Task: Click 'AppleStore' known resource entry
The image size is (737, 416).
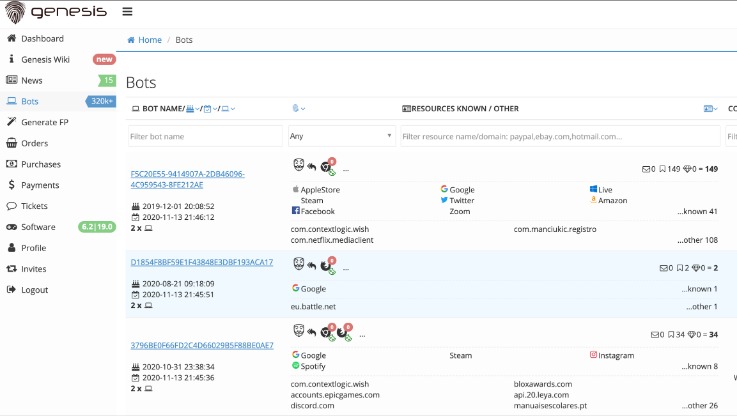Action: (316, 189)
